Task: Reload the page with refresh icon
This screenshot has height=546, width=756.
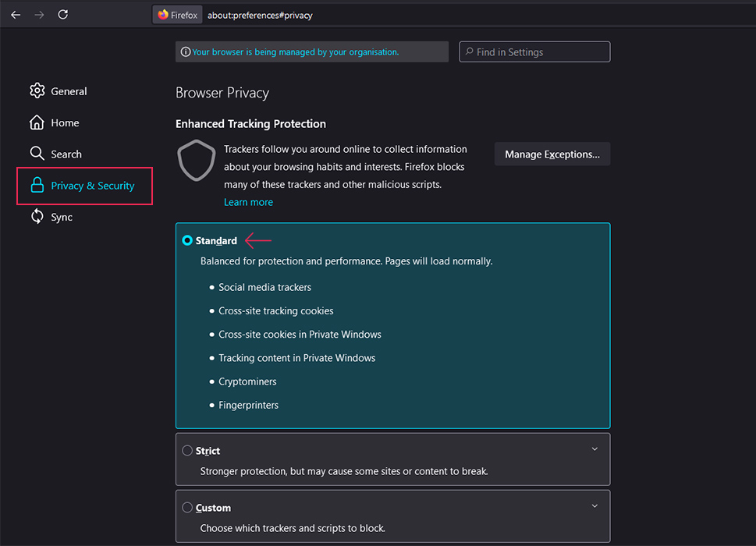Action: click(x=63, y=15)
